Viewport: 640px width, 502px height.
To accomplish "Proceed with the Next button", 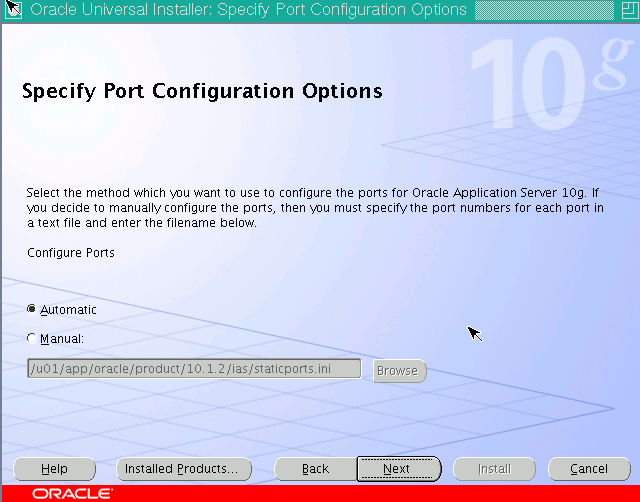I will click(399, 469).
